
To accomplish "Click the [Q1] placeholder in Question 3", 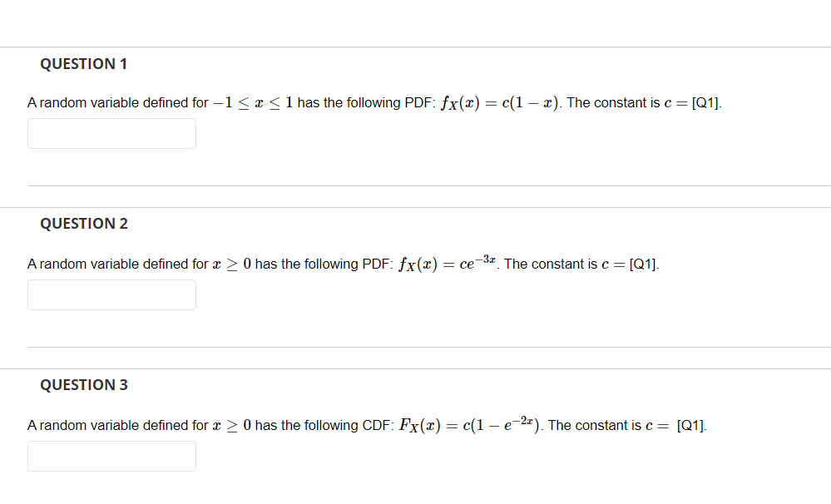I will pos(691,425).
